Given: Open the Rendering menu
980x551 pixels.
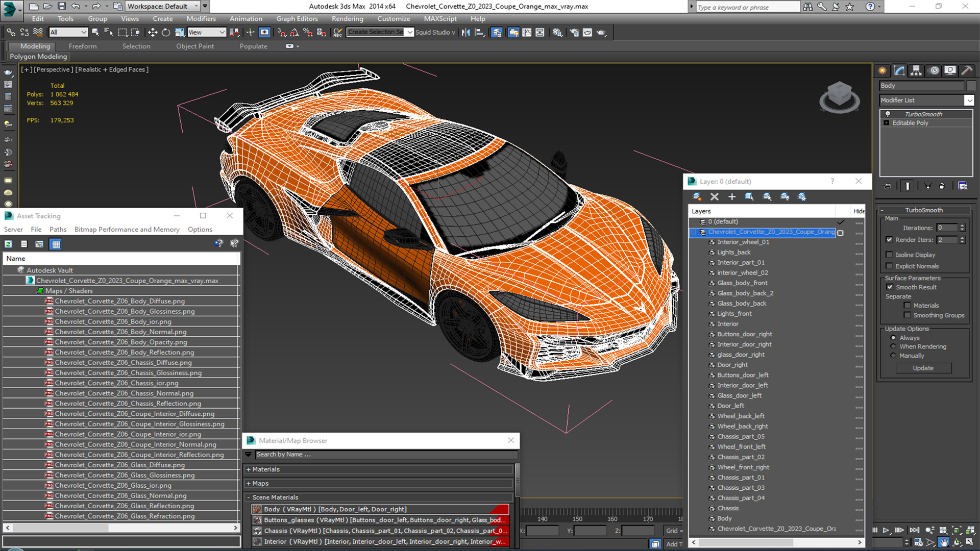Looking at the screenshot, I should [x=347, y=19].
